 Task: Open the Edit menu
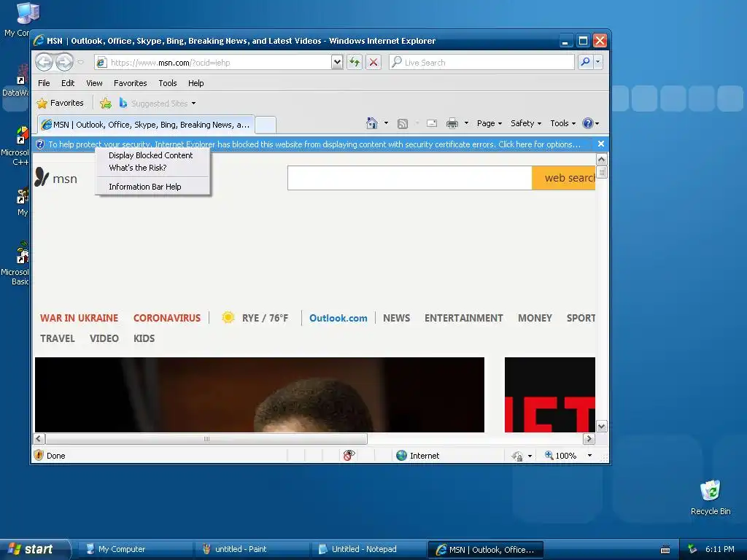point(68,83)
